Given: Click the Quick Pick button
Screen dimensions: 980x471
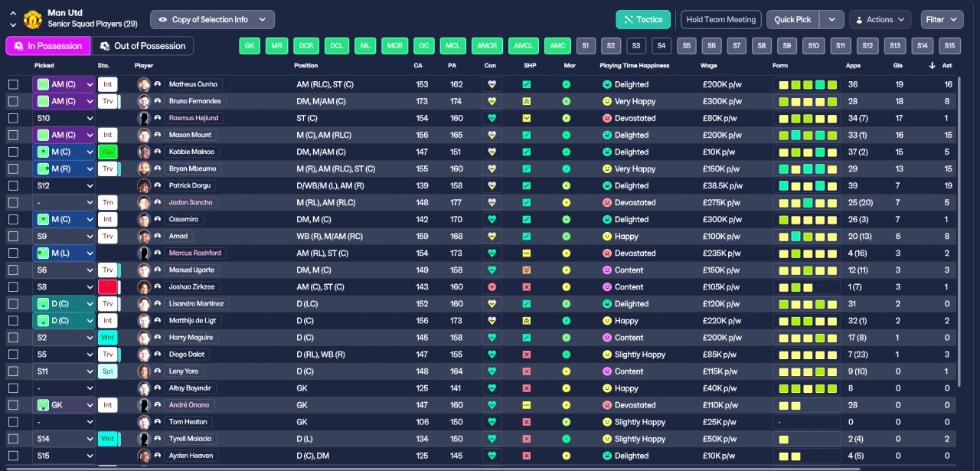Looking at the screenshot, I should 792,20.
